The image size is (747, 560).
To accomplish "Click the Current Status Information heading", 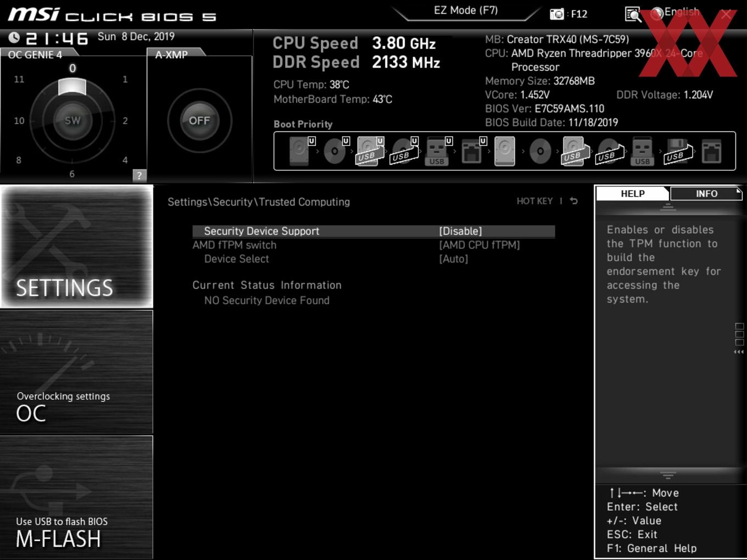I will (x=267, y=285).
